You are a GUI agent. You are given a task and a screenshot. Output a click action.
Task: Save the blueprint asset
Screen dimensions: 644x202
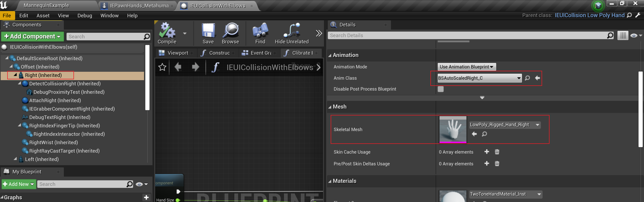pos(208,33)
